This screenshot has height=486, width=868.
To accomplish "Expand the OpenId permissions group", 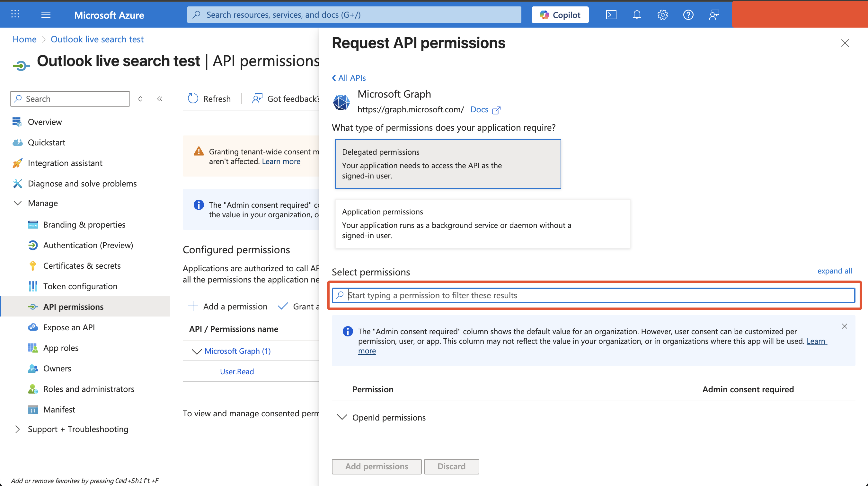I will click(x=342, y=417).
